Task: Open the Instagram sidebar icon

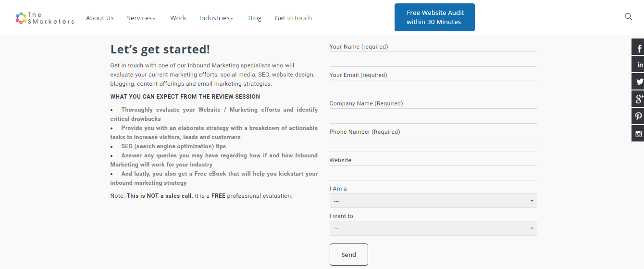Action: [x=638, y=133]
